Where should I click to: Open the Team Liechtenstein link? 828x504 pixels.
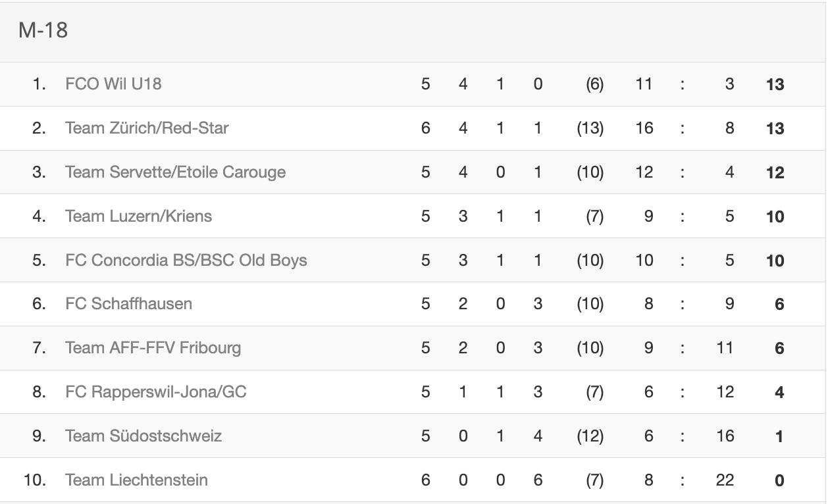[136, 480]
